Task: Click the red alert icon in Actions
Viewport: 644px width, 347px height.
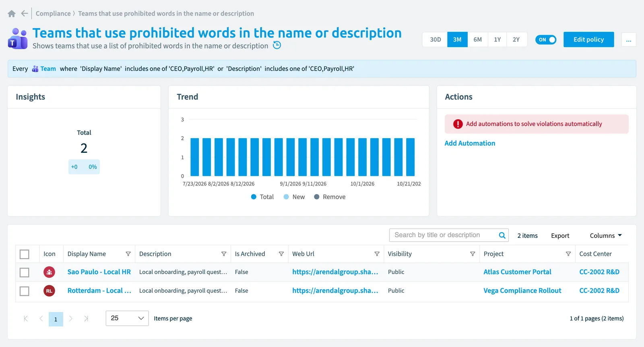Action: (458, 124)
